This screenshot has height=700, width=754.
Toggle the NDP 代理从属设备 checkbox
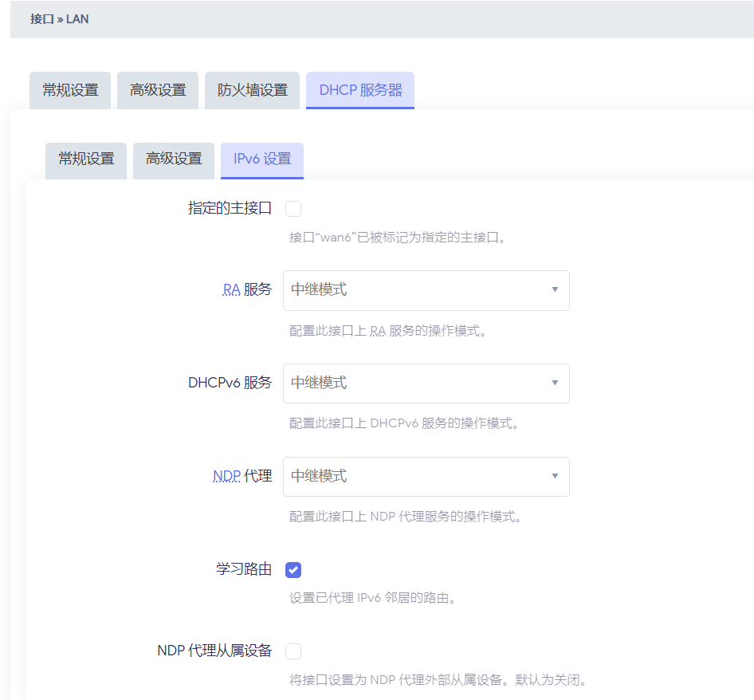coord(293,651)
